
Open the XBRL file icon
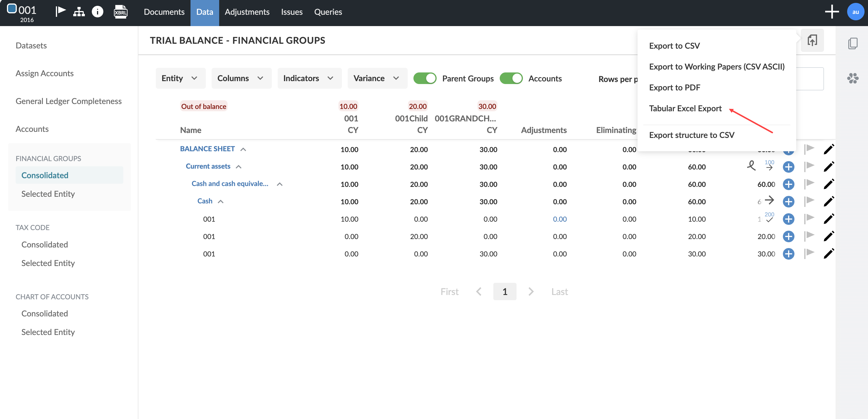120,12
